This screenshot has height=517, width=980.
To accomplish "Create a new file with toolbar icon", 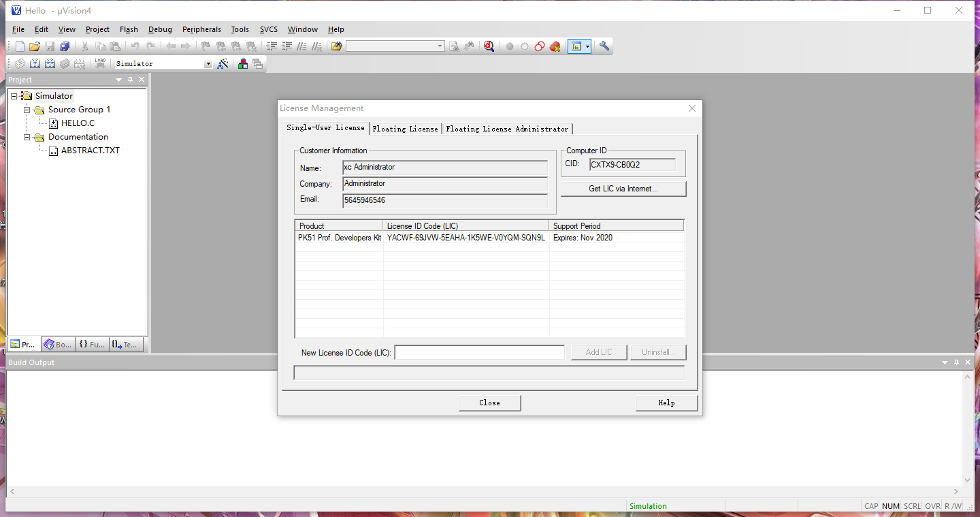I will point(20,46).
